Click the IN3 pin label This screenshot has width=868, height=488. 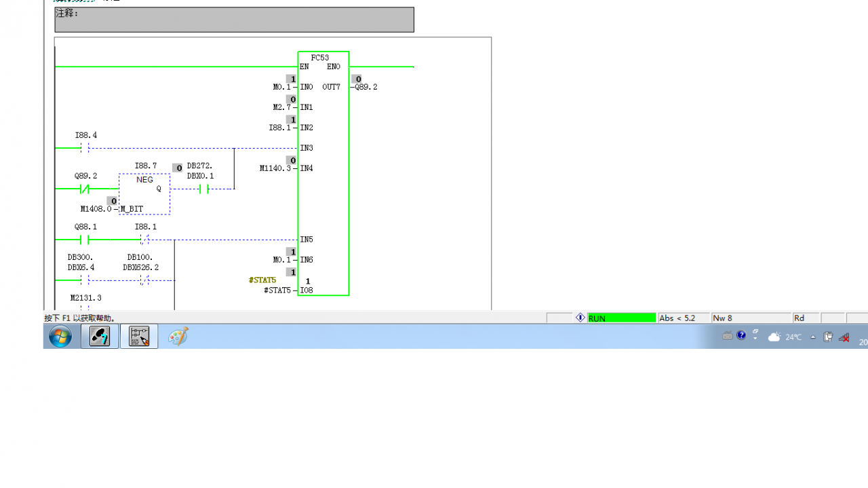(x=307, y=148)
